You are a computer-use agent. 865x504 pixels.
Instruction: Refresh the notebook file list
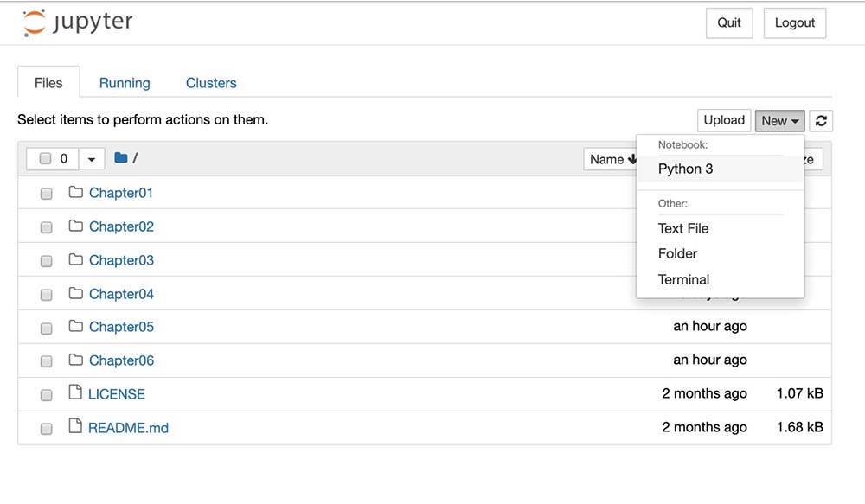point(821,121)
